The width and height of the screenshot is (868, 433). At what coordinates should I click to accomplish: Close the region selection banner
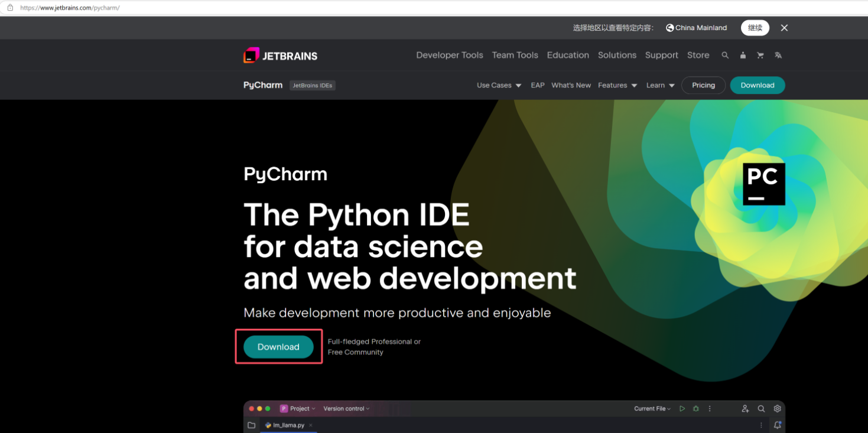(x=784, y=28)
